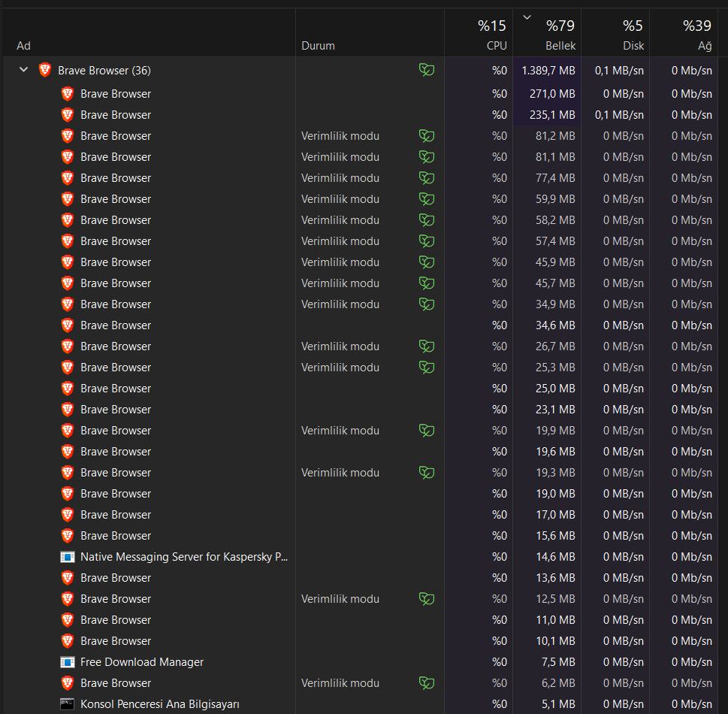Click the Brave icon in the 81,2 MB row
This screenshot has width=728, height=714.
click(x=68, y=136)
